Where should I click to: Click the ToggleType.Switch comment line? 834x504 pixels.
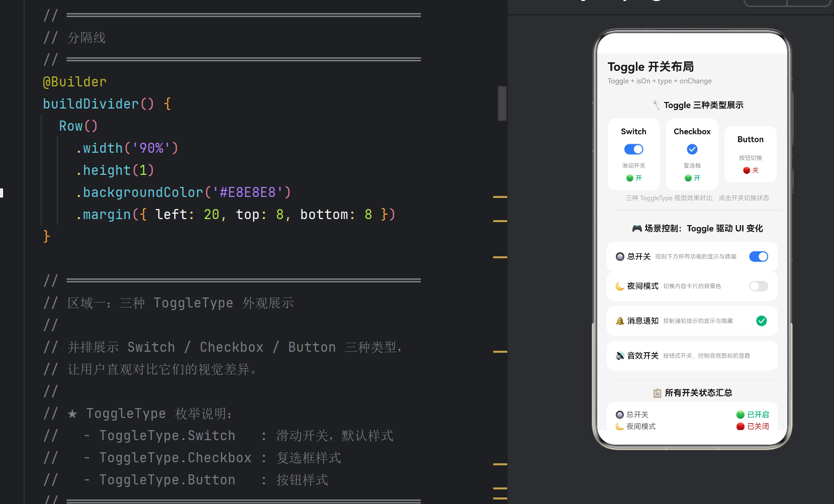[x=218, y=436]
